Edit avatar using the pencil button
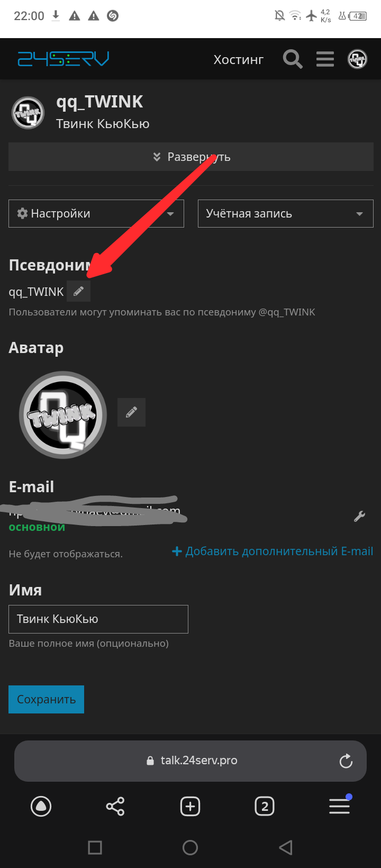Viewport: 381px width, 868px height. (x=131, y=412)
